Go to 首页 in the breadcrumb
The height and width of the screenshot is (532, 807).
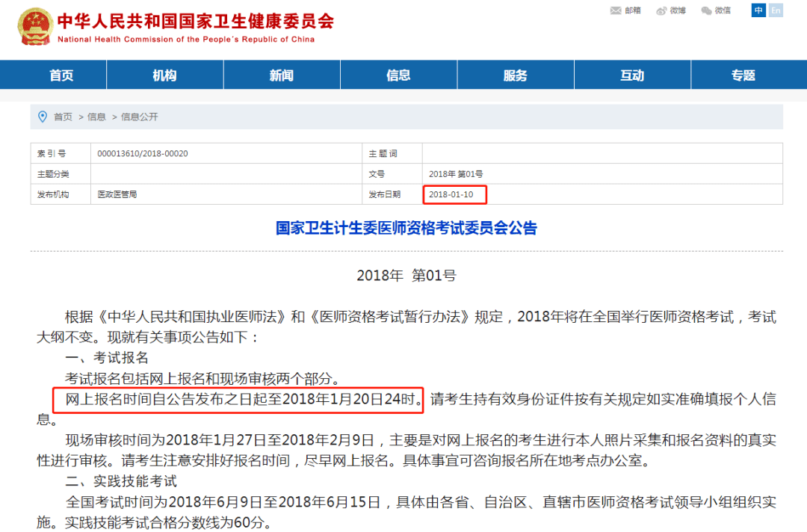pyautogui.click(x=64, y=117)
